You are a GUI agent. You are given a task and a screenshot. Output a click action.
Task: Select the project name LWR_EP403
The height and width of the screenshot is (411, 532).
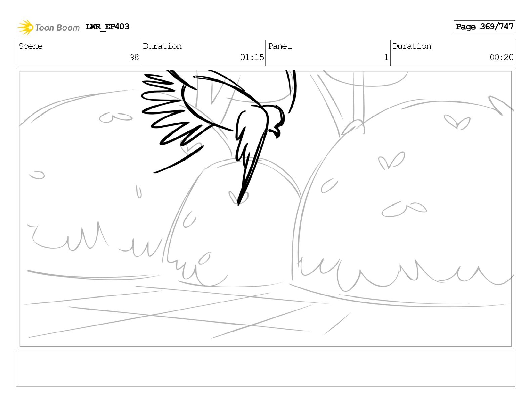[x=107, y=27]
